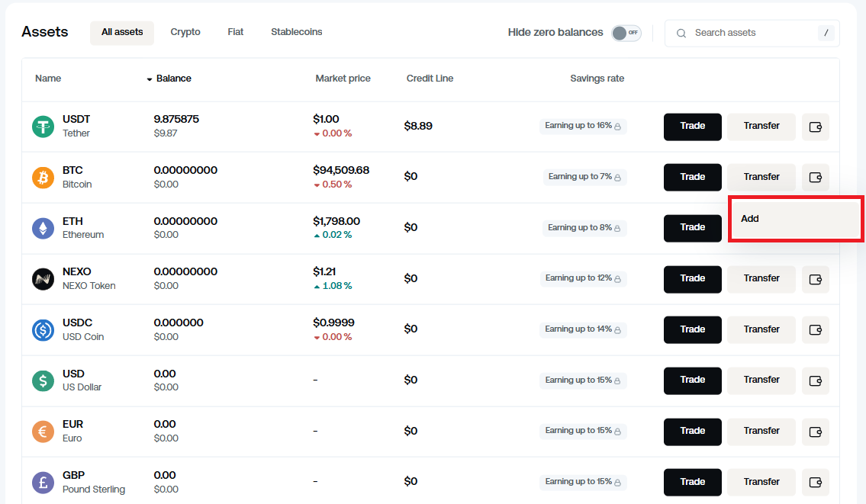Click the Pound Sterling logo

[x=43, y=483]
